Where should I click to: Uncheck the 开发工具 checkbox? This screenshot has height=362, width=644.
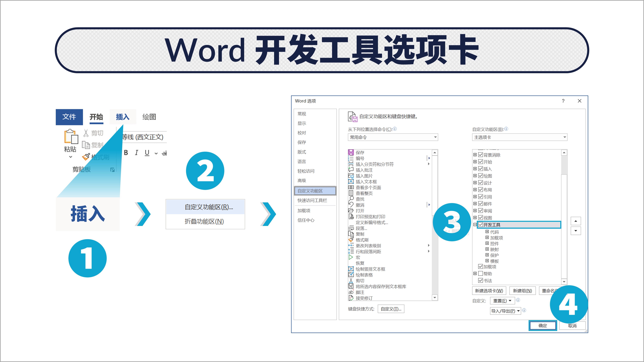click(x=481, y=225)
